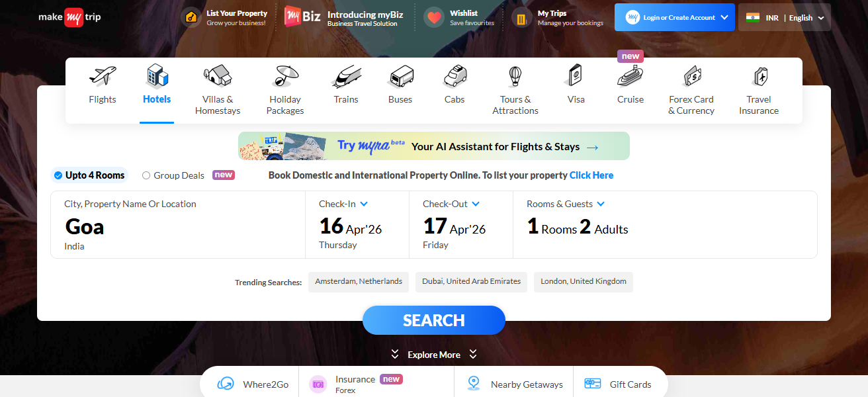Select the Upto 4 Rooms option
Screen dimensions: 868x397
[89, 175]
